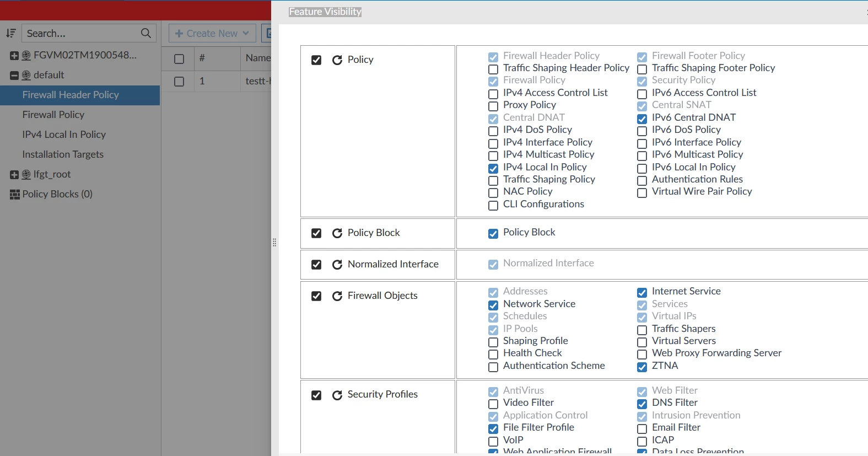Screen dimensions: 868x456
Task: Click the sort icon beside the search box
Action: tap(10, 33)
